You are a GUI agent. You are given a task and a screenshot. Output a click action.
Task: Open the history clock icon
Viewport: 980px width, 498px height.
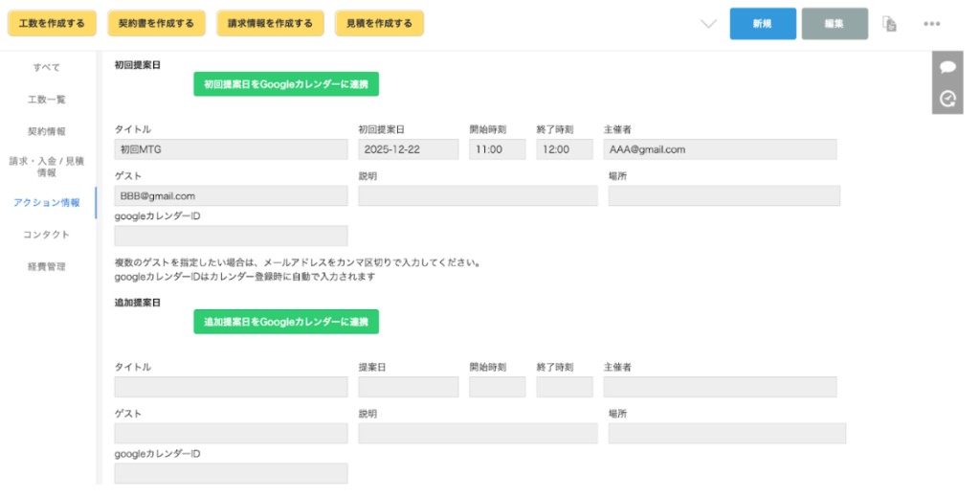click(x=947, y=99)
